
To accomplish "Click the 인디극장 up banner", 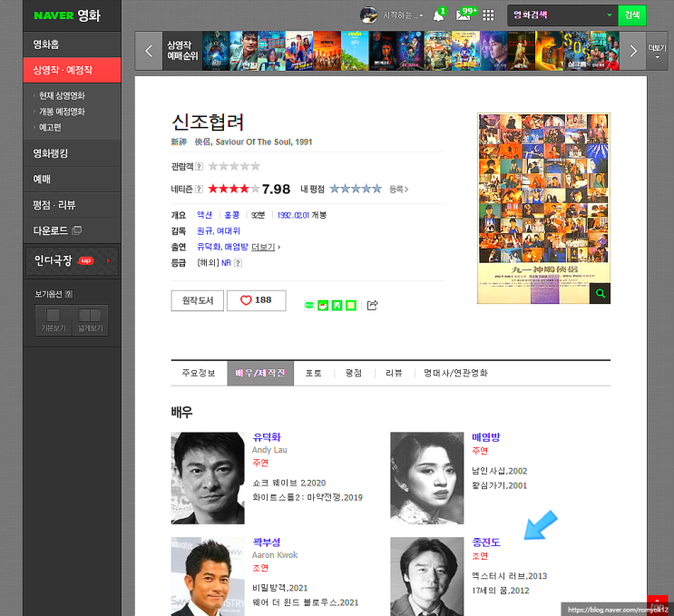I will click(x=72, y=260).
